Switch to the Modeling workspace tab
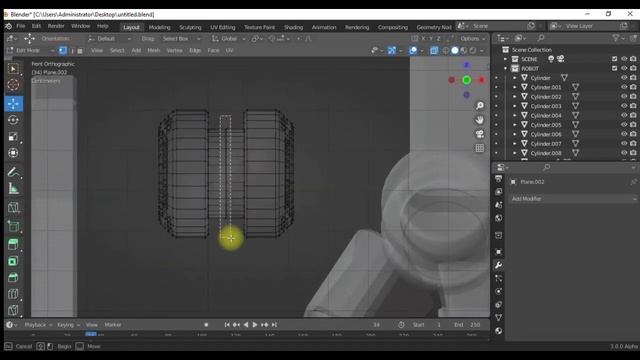The width and height of the screenshot is (640, 360). point(159,27)
